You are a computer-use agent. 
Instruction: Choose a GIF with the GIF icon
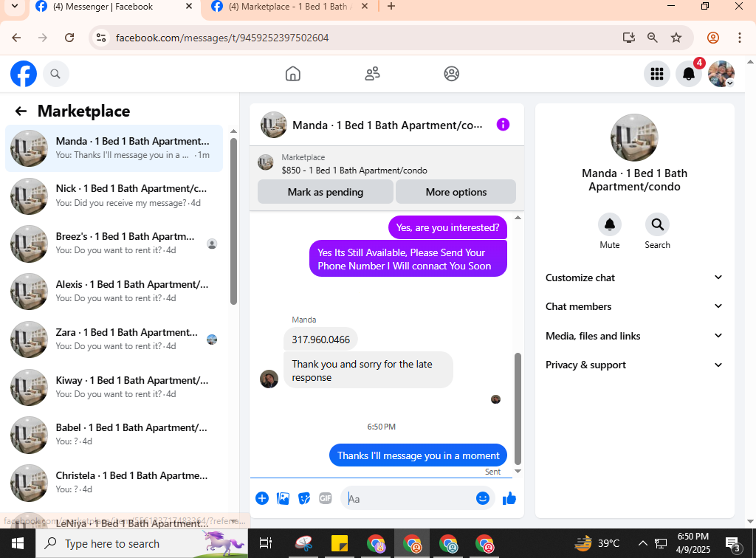tap(326, 498)
